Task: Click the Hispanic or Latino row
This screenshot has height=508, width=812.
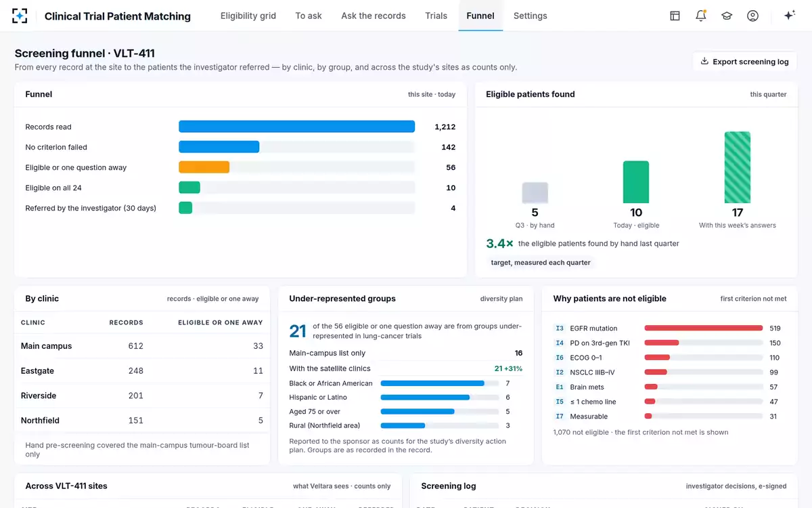Action: [x=405, y=398]
